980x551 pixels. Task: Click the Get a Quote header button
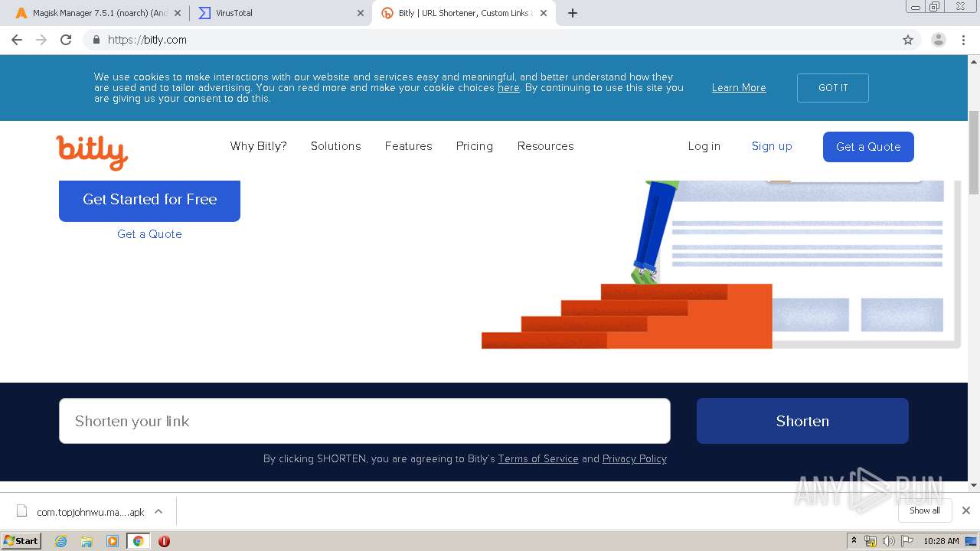coord(868,147)
